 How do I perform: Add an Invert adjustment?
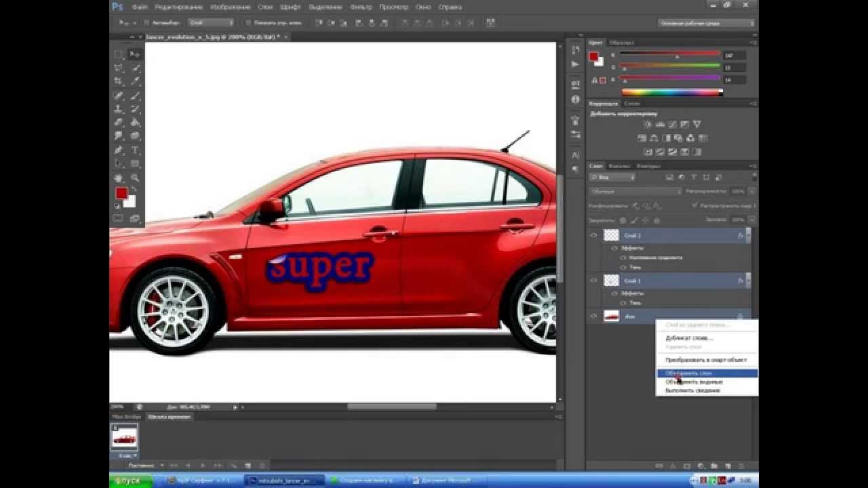[648, 152]
